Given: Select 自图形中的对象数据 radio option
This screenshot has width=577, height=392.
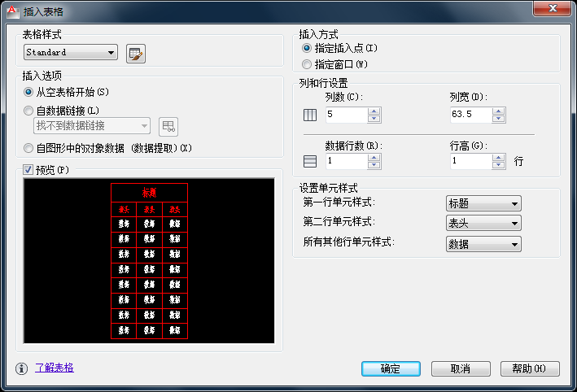Looking at the screenshot, I should click(x=28, y=148).
